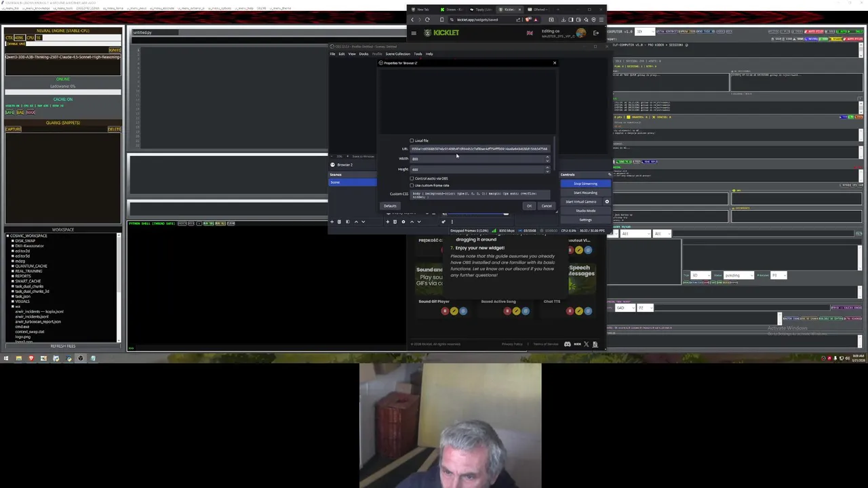
Task: Click Start Recording in OBS Controls
Action: [586, 192]
